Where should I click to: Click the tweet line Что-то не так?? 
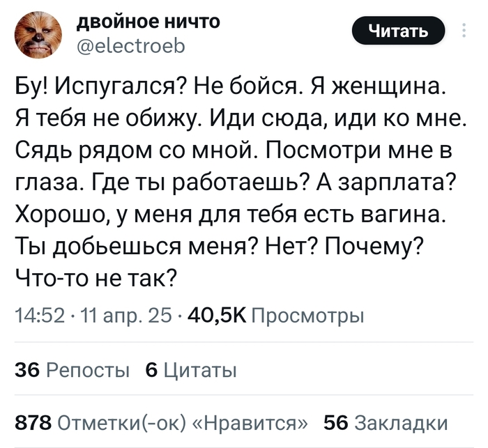(96, 276)
